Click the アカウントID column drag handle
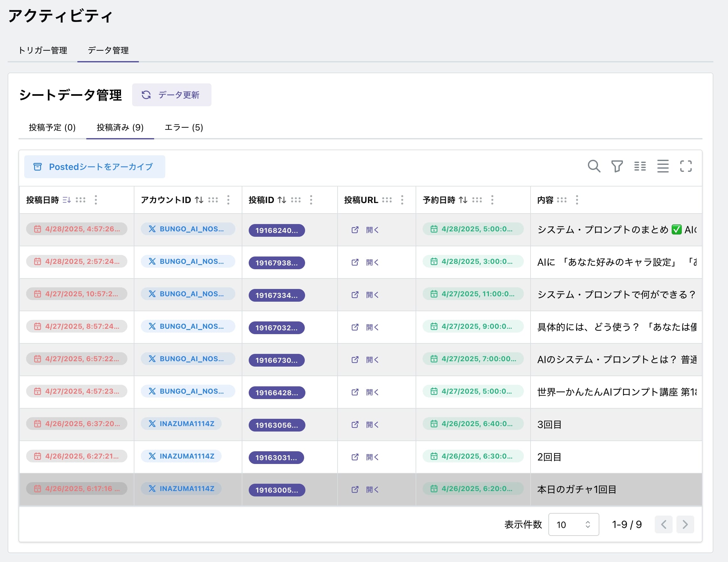This screenshot has height=562, width=728. (x=213, y=200)
